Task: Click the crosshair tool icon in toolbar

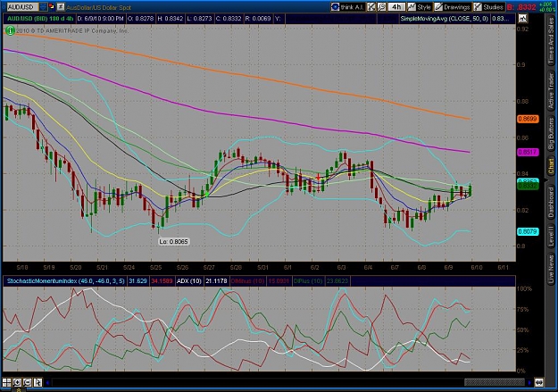Action: pyautogui.click(x=371, y=7)
